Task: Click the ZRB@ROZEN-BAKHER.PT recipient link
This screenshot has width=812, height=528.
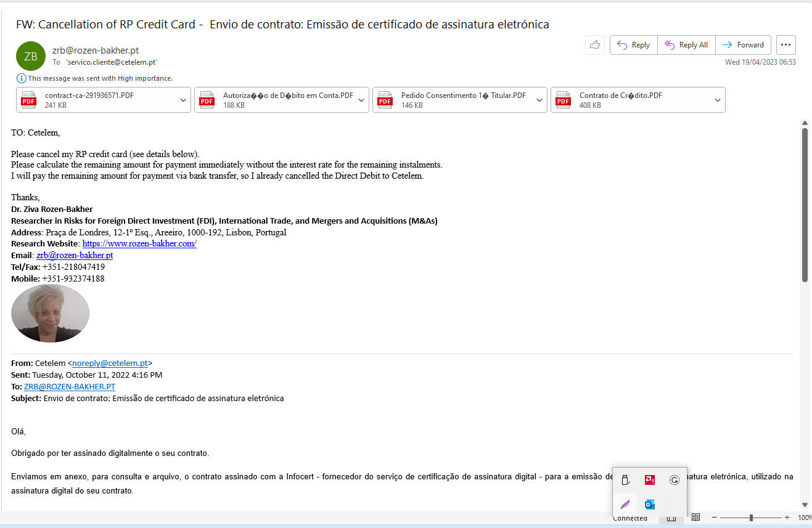Action: pyautogui.click(x=70, y=386)
